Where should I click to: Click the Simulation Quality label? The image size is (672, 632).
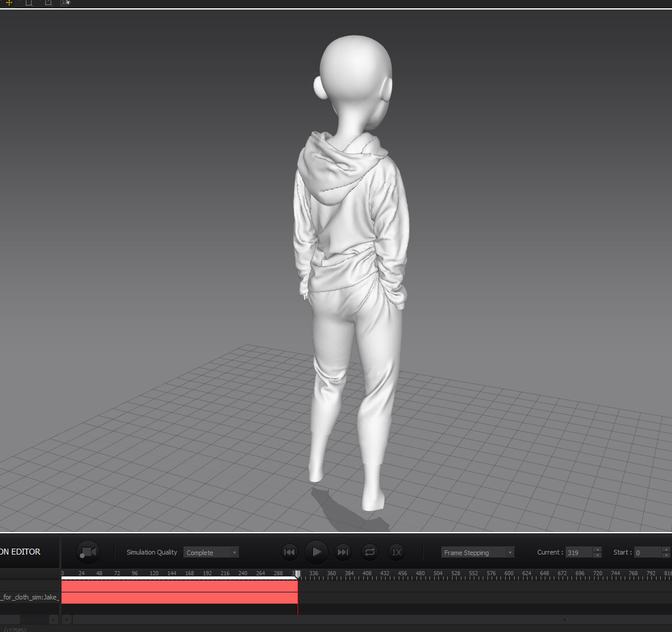pos(151,552)
